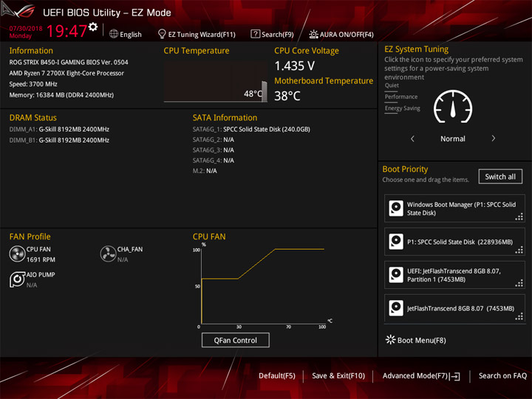
Task: Click the EZ Tuning Wizard lightbulb icon
Action: point(162,34)
